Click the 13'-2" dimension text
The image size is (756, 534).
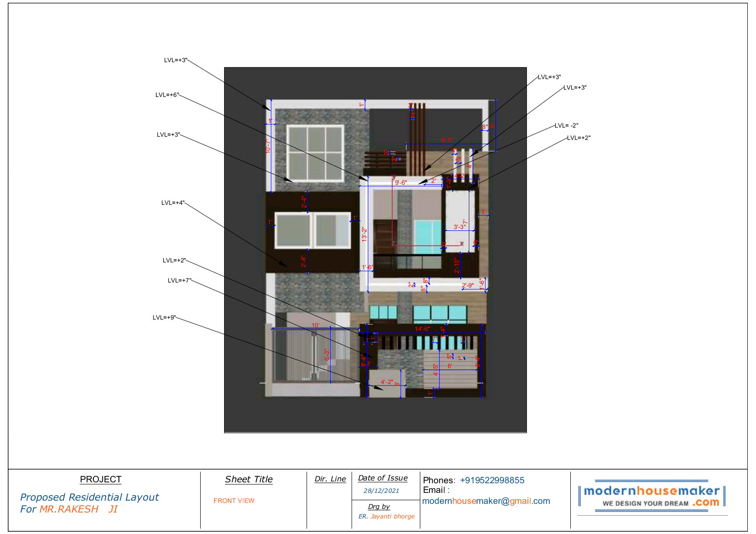[364, 235]
